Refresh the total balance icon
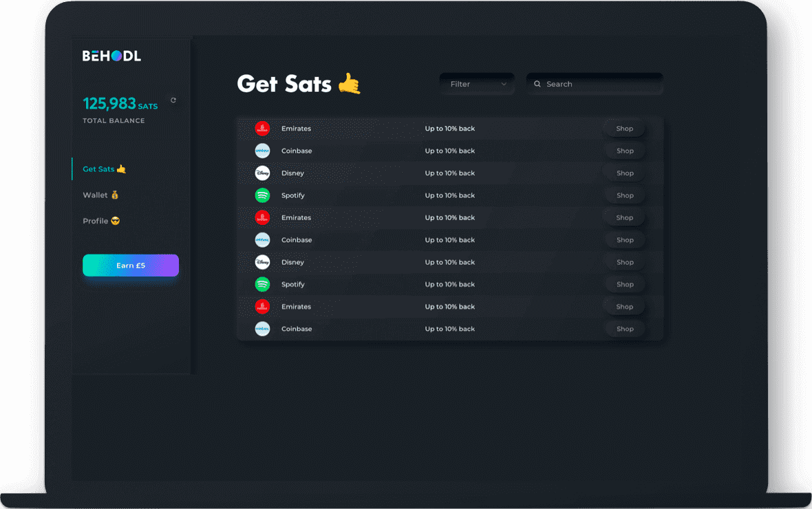Viewport: 812px width, 509px height. (x=173, y=100)
